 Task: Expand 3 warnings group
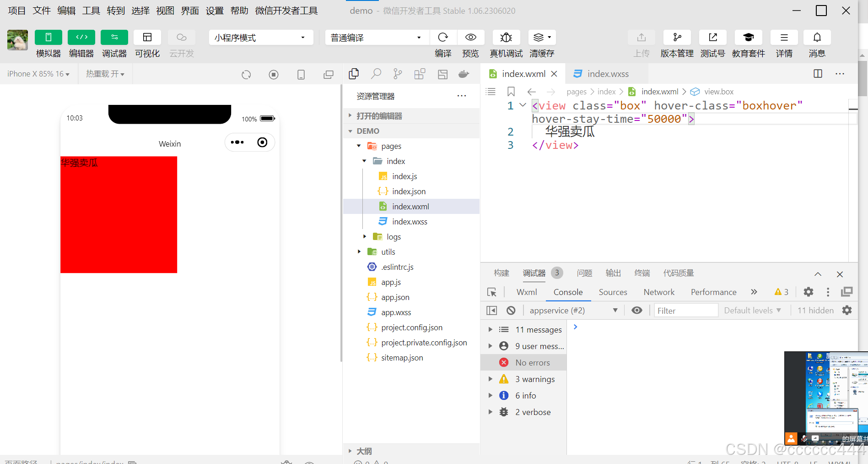[x=523, y=379]
